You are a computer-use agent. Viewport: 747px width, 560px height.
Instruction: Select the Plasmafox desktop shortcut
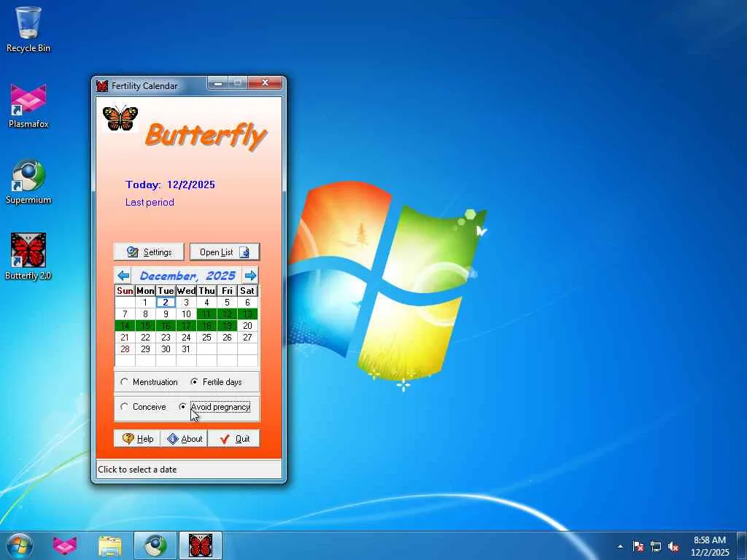pos(28,106)
